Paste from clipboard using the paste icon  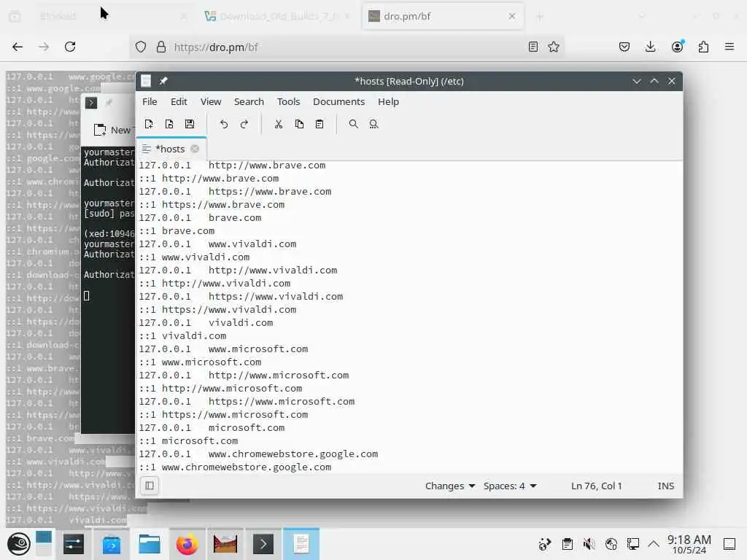tap(320, 124)
